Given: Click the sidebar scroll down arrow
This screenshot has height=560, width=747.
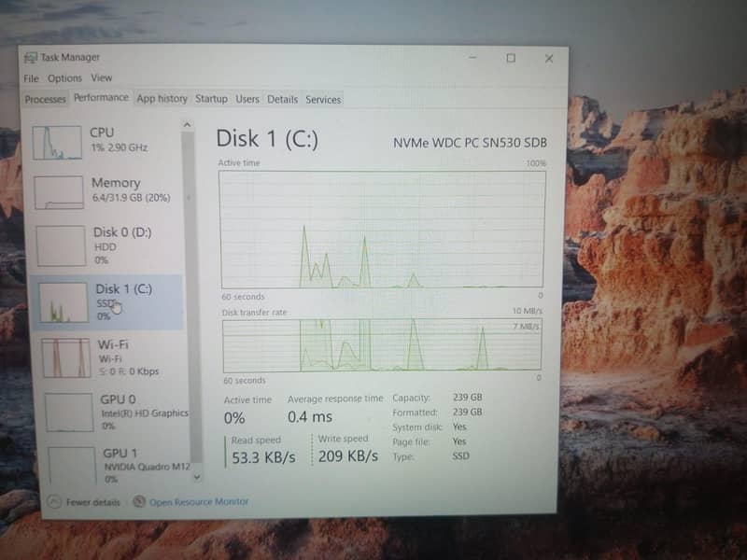Looking at the screenshot, I should (197, 477).
